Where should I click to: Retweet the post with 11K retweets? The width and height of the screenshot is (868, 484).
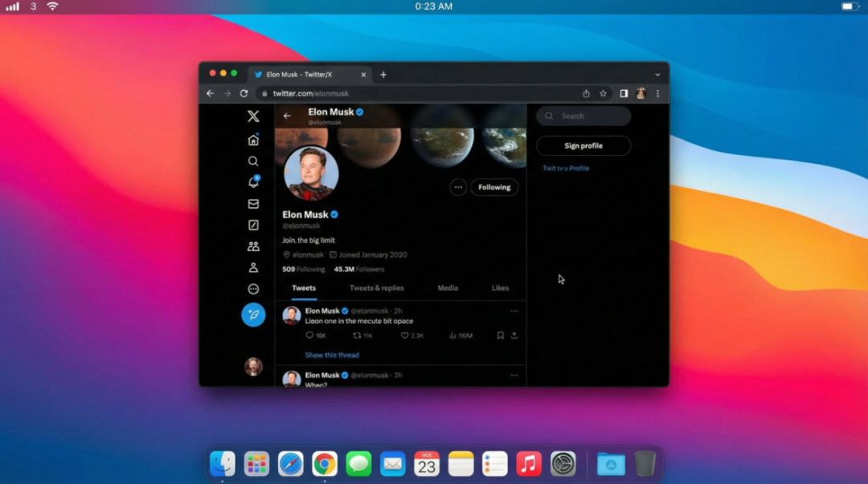[358, 335]
